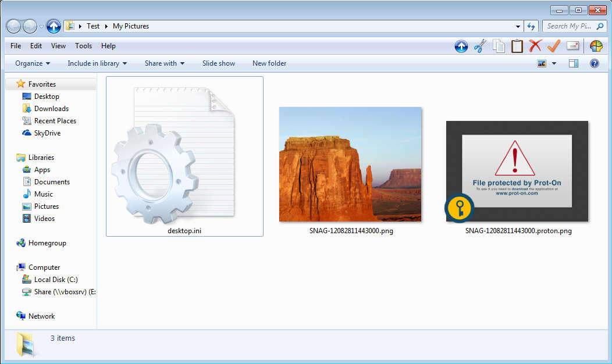Open Classic Shell settings shell icon
This screenshot has width=612, height=364.
point(596,47)
